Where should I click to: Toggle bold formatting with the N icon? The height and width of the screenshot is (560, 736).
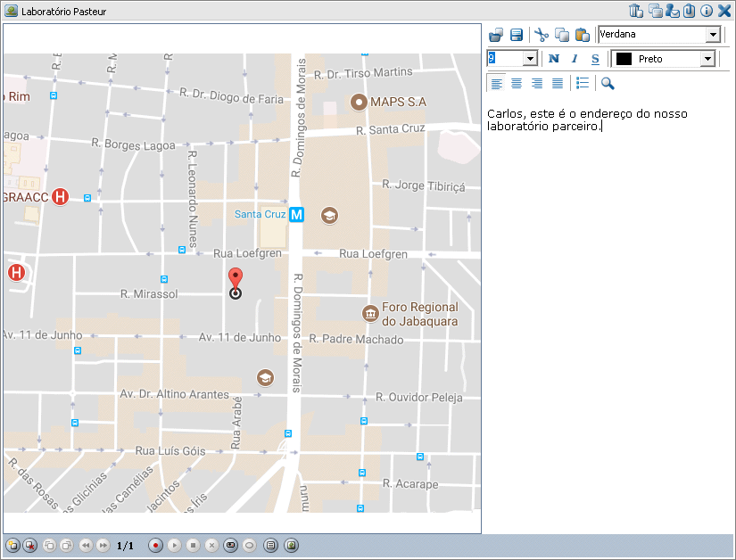coord(552,58)
